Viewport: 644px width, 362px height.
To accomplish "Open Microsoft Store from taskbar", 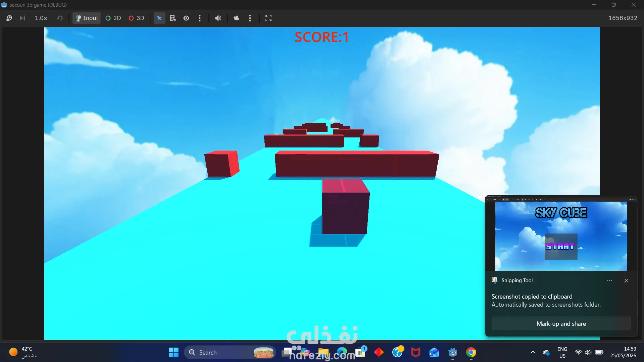I will pos(360,352).
